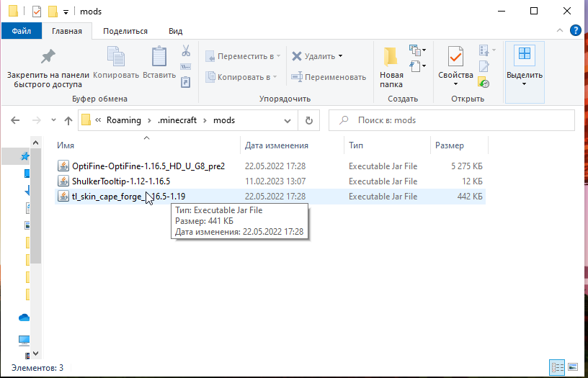
Task: Select the tl_skin_cape_forge file row
Action: [x=270, y=197]
